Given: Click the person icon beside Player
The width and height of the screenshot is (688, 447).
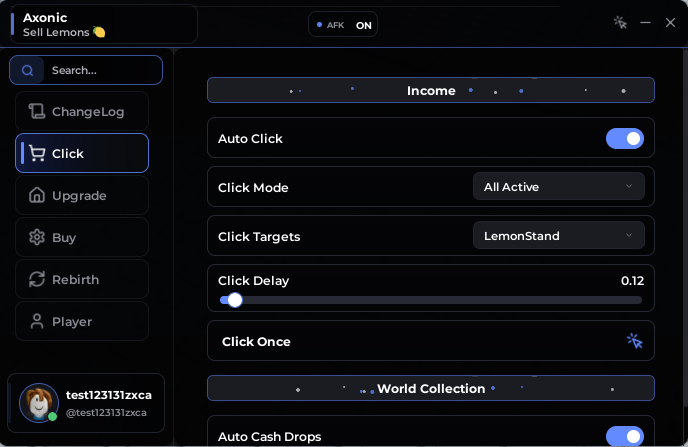Looking at the screenshot, I should pos(37,321).
